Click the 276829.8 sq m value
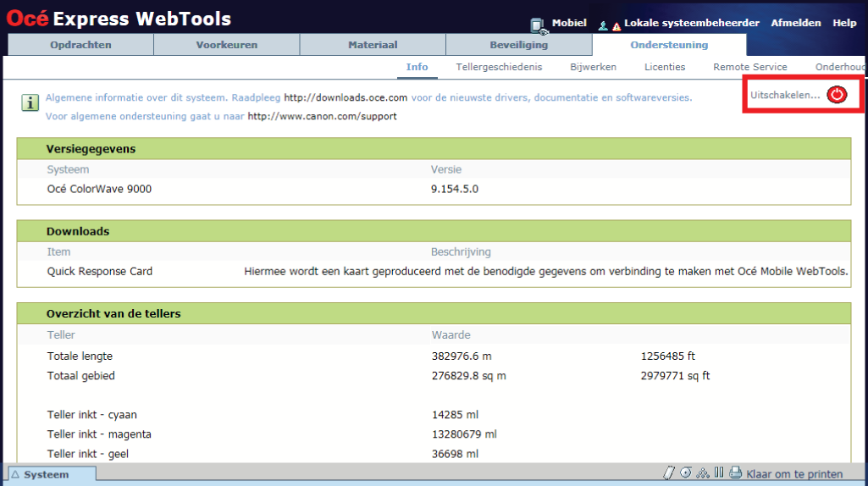 pyautogui.click(x=469, y=376)
